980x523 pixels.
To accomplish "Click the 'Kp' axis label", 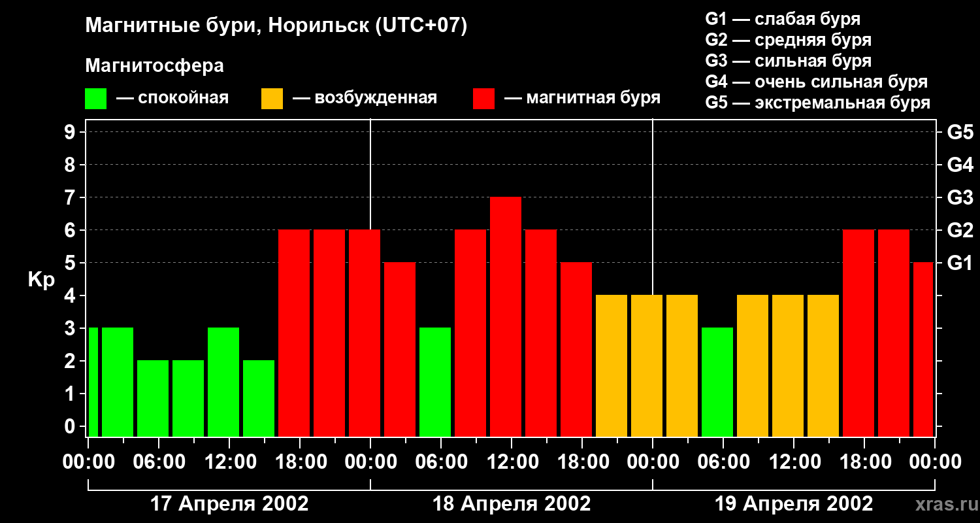I will click(x=41, y=279).
